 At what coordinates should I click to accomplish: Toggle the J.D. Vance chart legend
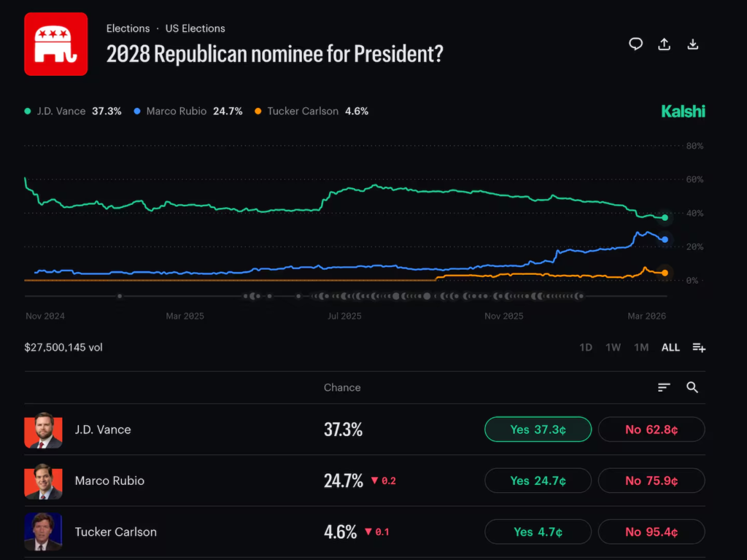(x=73, y=112)
